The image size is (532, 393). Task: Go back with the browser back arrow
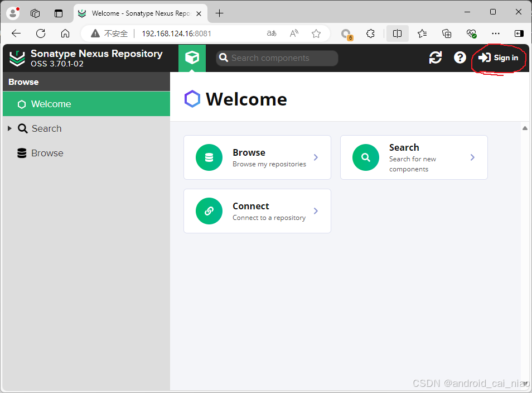point(16,33)
